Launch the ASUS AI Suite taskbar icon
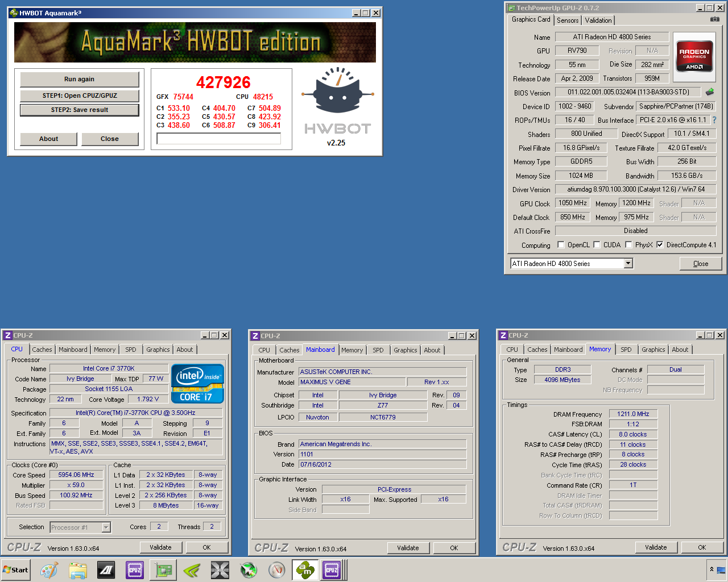 [106, 570]
